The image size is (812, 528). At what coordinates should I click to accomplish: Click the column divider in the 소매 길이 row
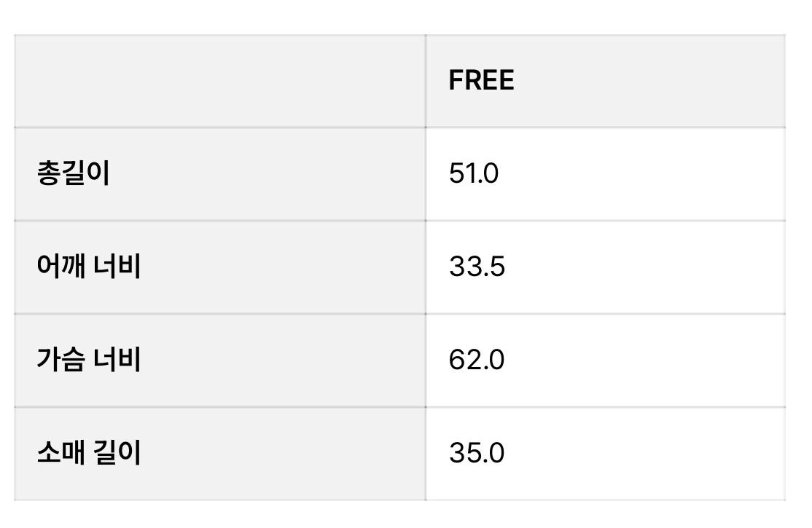pos(426,454)
